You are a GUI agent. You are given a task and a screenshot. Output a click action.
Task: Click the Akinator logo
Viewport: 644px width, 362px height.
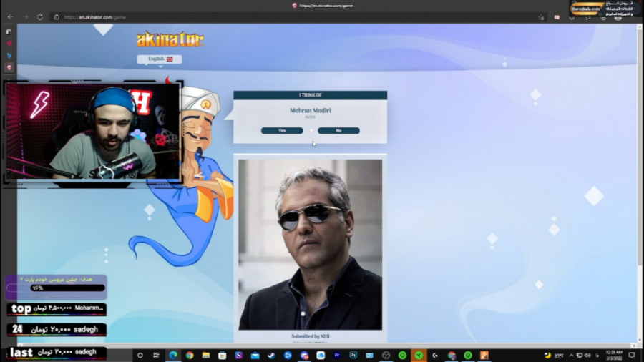pos(170,39)
